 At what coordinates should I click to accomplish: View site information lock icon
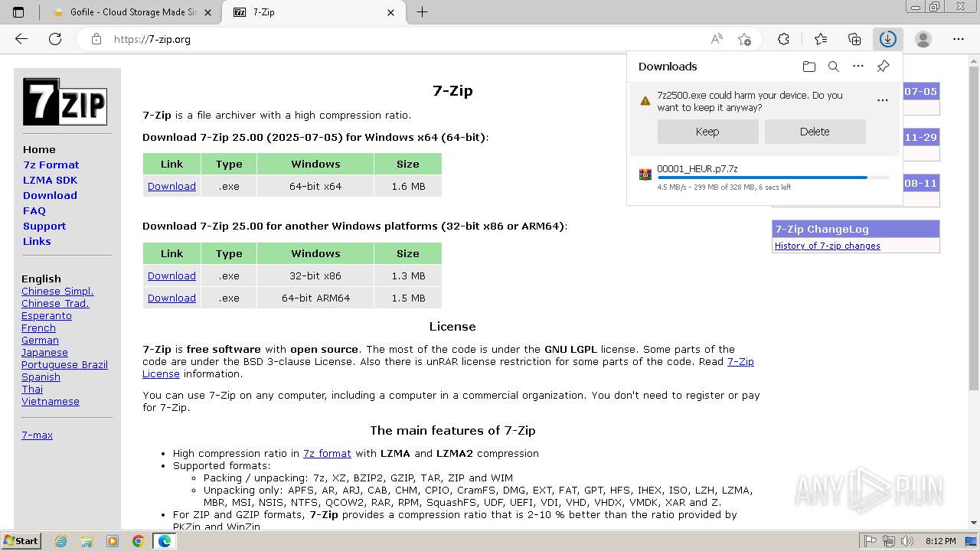pos(96,39)
